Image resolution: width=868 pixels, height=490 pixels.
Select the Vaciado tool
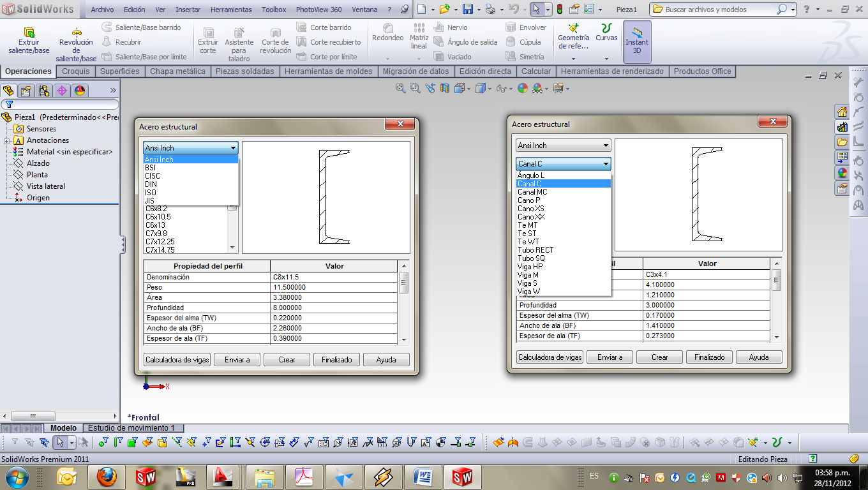point(453,57)
